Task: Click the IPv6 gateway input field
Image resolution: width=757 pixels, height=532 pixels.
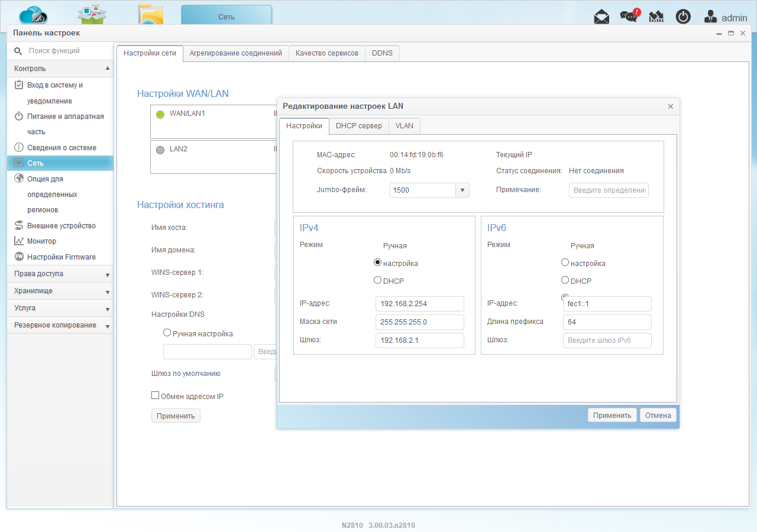Action: tap(607, 340)
